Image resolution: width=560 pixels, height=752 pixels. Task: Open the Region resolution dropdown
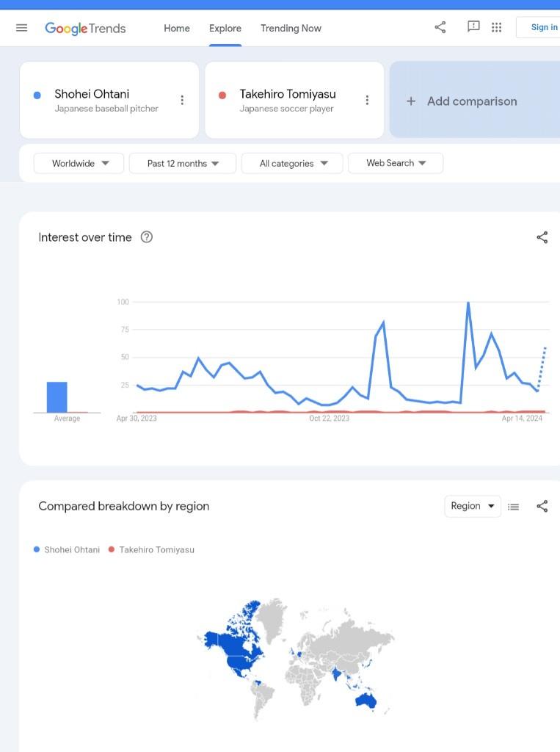473,506
